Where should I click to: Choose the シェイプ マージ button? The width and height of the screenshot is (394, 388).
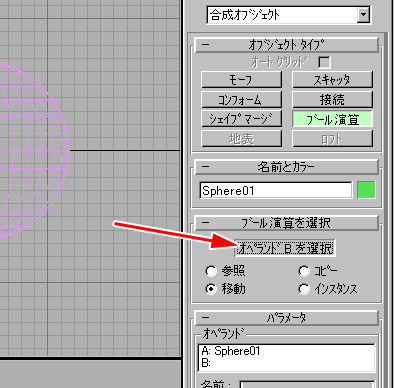click(x=242, y=119)
